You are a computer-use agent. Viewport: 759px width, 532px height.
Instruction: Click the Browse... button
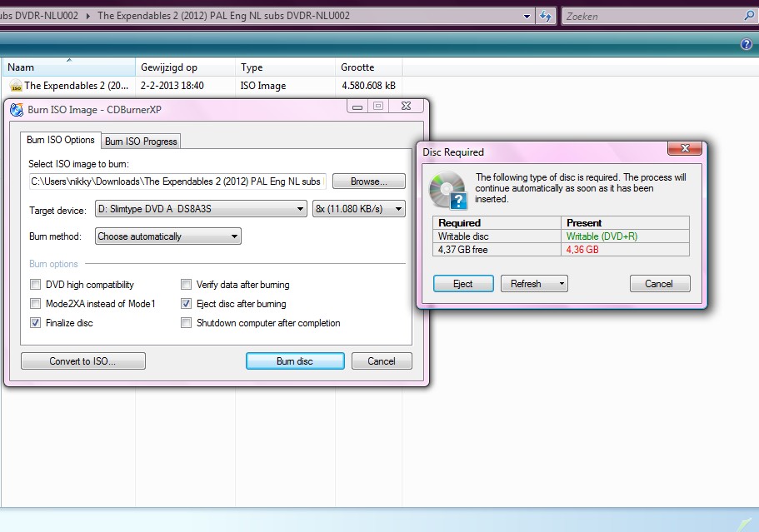(x=369, y=181)
